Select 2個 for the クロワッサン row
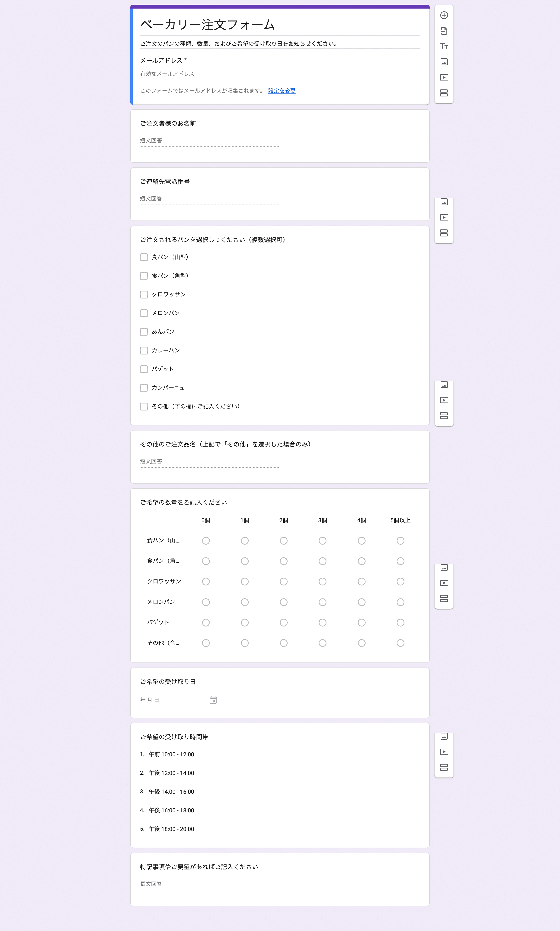This screenshot has width=560, height=931. coord(283,582)
